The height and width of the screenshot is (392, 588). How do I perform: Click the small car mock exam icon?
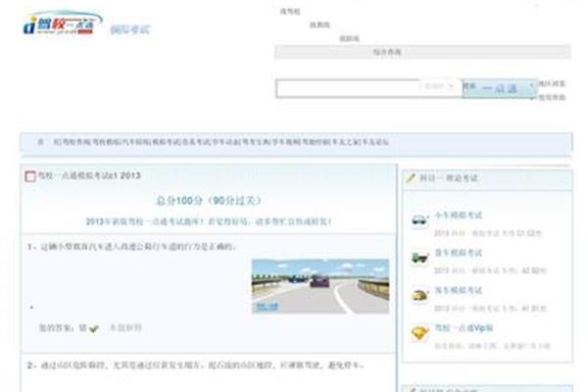coord(419,220)
